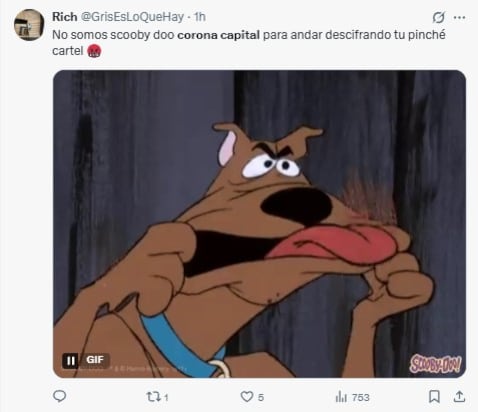Click the Grok circle-slash icon
The height and width of the screenshot is (412, 478).
tap(438, 17)
